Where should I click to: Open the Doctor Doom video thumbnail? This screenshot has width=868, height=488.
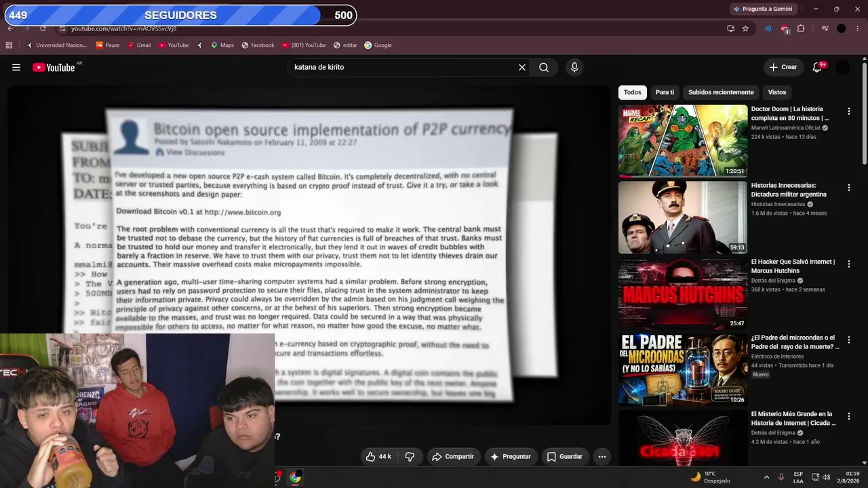pyautogui.click(x=683, y=141)
